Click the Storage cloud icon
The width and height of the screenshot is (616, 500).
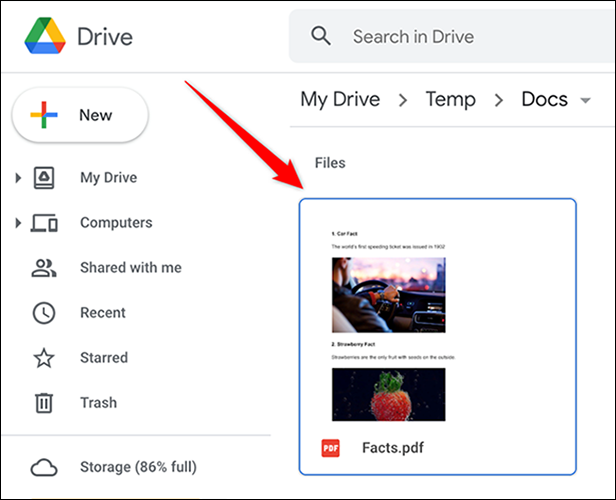[44, 467]
